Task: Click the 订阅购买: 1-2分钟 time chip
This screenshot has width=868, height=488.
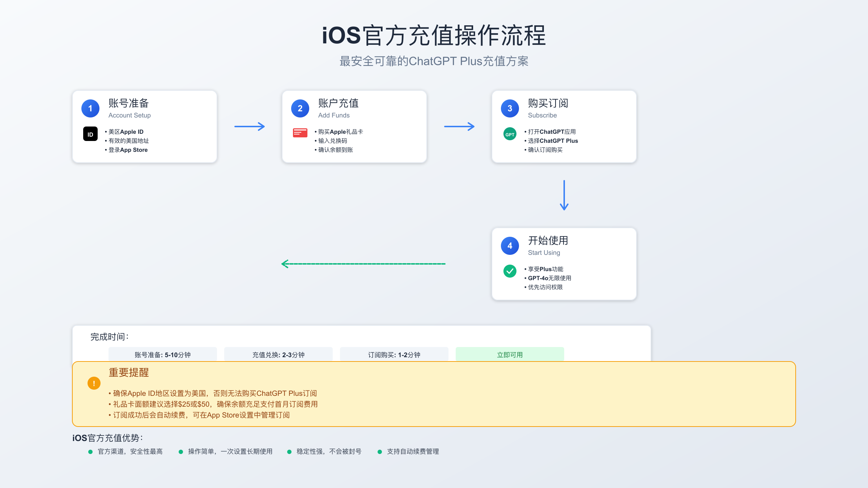Action: click(394, 355)
